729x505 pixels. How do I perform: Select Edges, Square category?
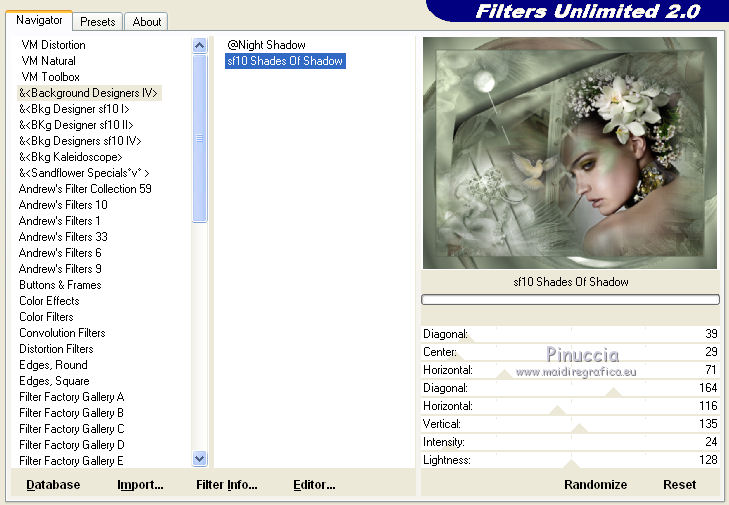(x=54, y=381)
